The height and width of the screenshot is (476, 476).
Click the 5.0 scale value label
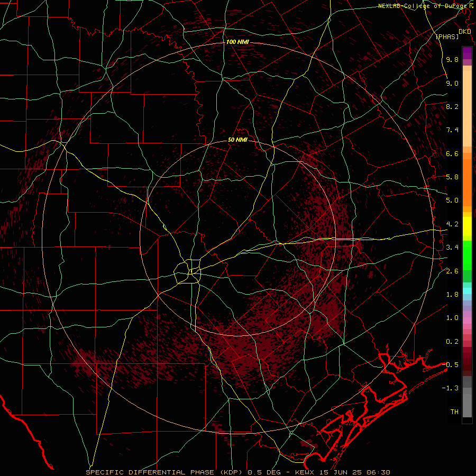coord(452,200)
